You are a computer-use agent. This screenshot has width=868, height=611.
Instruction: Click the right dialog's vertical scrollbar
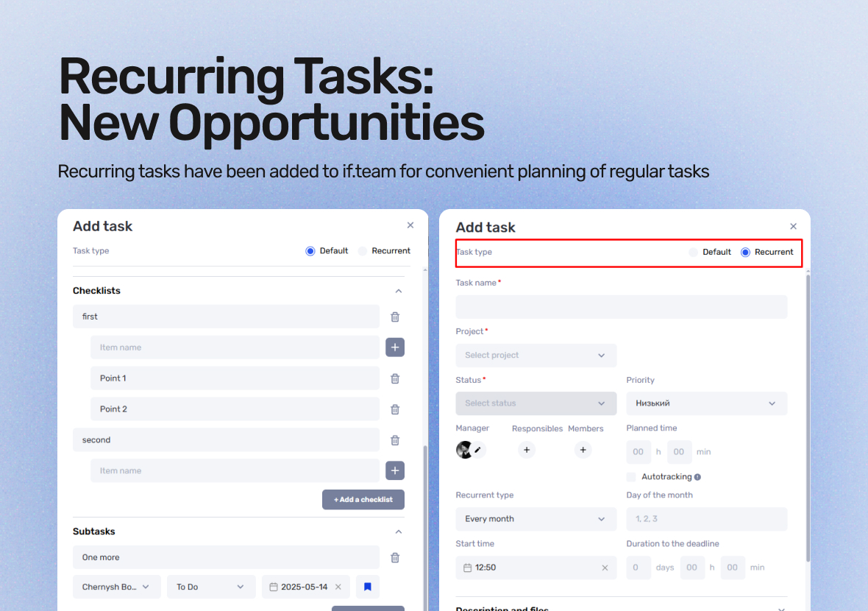808,418
